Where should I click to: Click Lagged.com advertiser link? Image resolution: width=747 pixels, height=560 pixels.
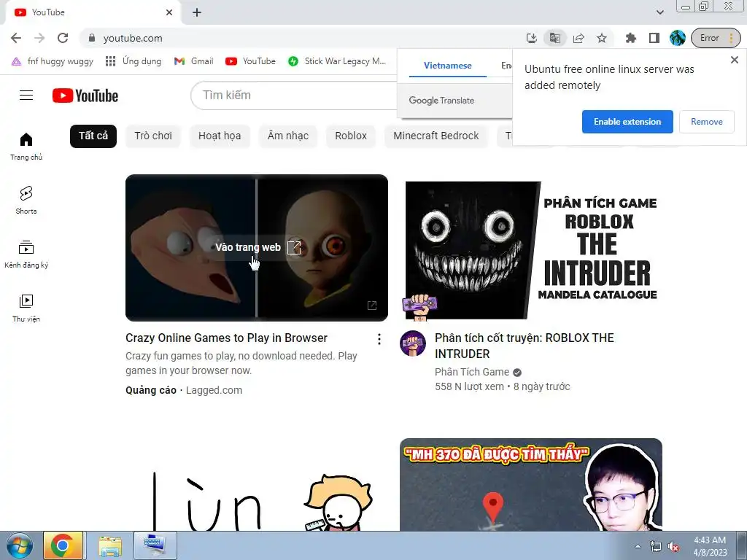(x=214, y=391)
